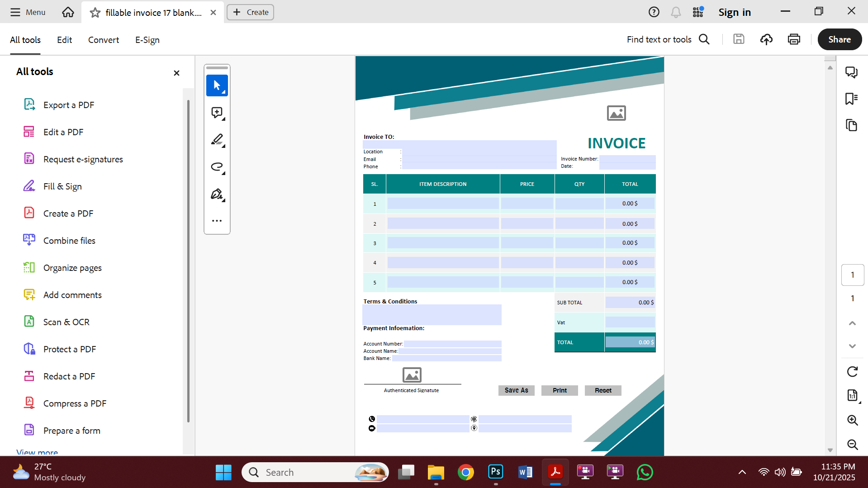Image resolution: width=868 pixels, height=488 pixels.
Task: Click the Invoice Number input field
Action: 628,162
